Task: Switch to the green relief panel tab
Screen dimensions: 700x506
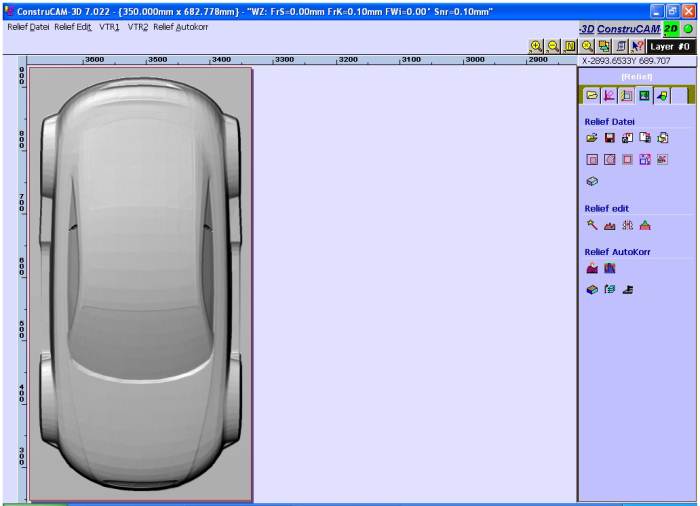Action: click(x=645, y=96)
